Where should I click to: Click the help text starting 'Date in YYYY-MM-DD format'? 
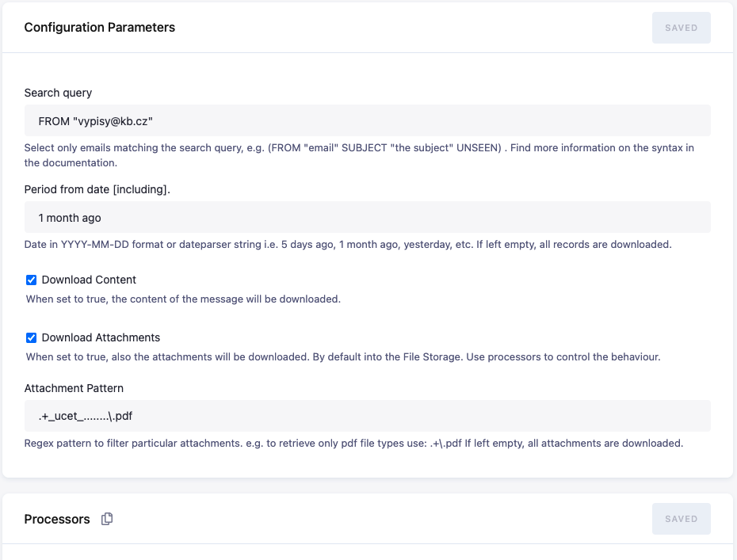(348, 244)
